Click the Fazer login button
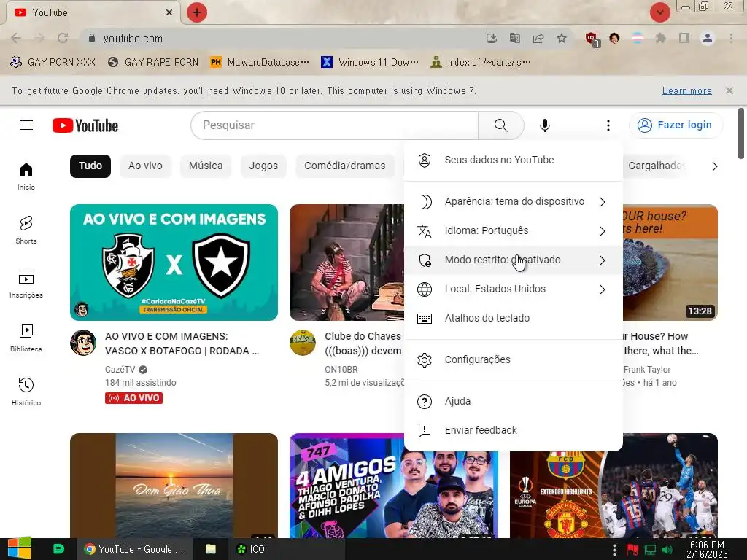Screen dimensions: 747x560 (x=676, y=125)
